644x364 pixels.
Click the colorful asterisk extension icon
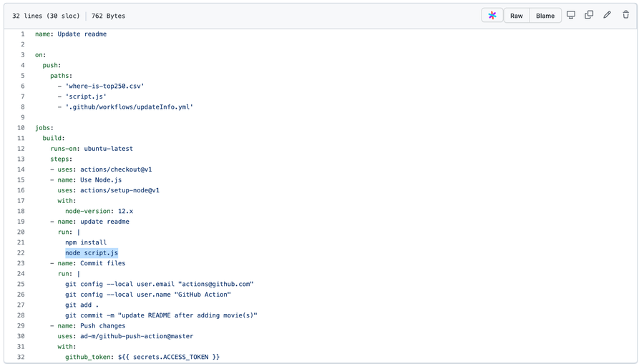click(x=492, y=16)
